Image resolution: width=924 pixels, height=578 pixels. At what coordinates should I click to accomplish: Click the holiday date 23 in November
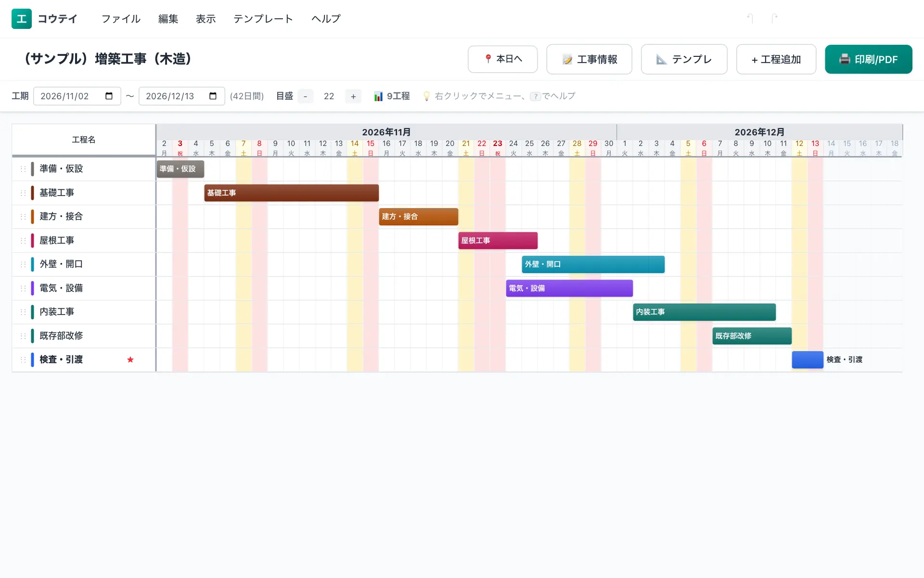pos(498,147)
